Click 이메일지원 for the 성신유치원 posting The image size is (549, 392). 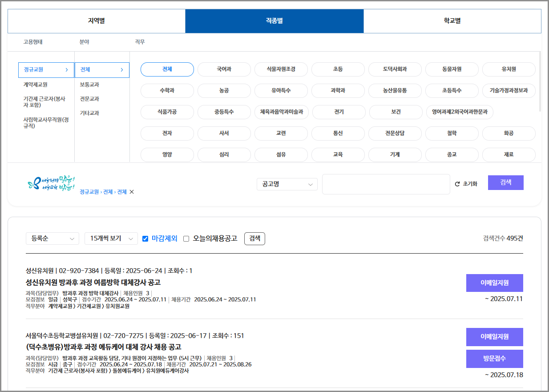tap(494, 283)
